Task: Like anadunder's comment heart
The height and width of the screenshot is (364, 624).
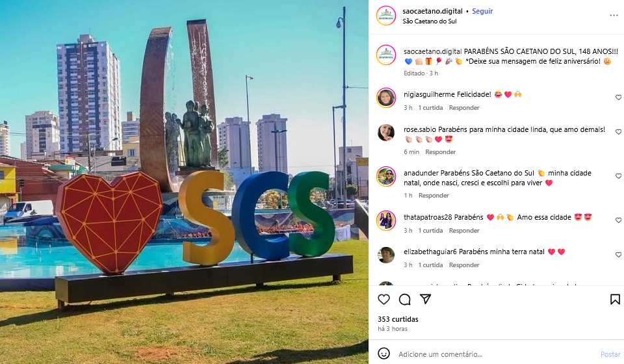Action: pyautogui.click(x=618, y=176)
